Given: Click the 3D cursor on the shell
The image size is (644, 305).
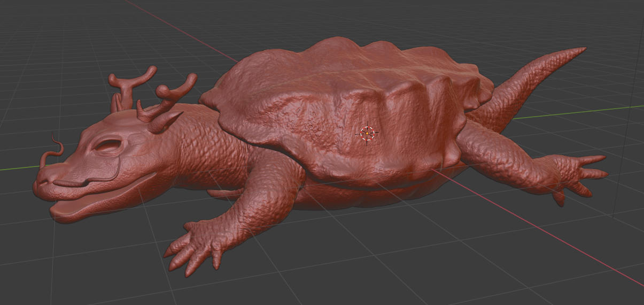Looking at the screenshot, I should click(367, 134).
